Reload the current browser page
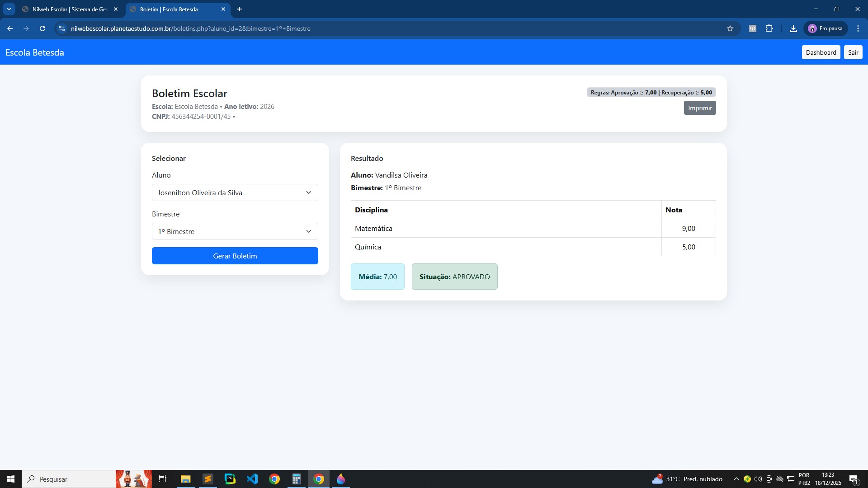868x488 pixels. tap(42, 28)
